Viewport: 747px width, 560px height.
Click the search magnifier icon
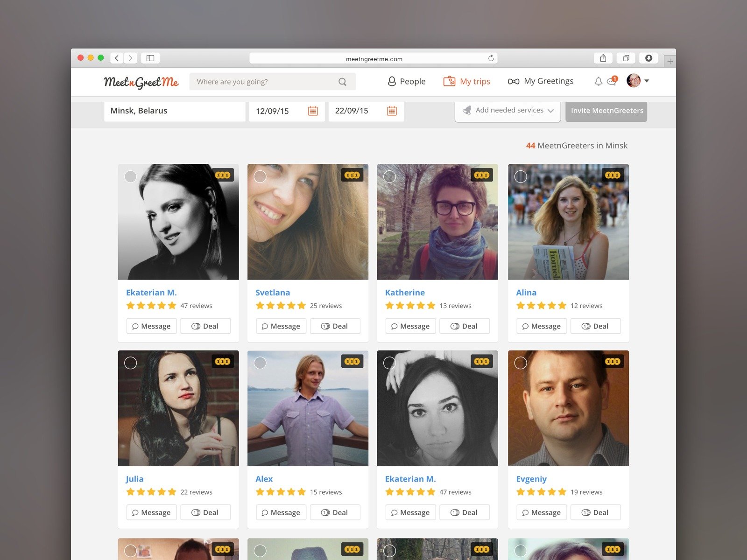coord(343,82)
